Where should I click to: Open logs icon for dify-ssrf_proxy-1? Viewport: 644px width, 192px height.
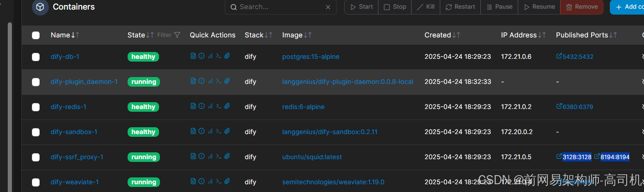(x=193, y=156)
